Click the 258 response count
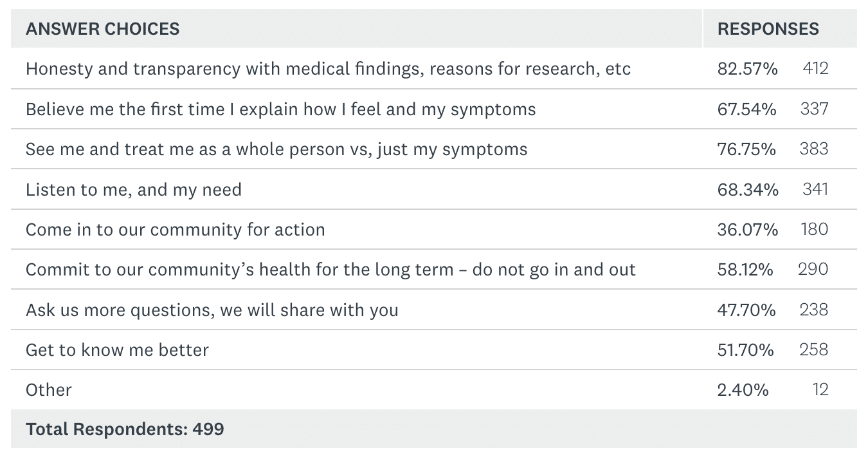 pyautogui.click(x=814, y=350)
